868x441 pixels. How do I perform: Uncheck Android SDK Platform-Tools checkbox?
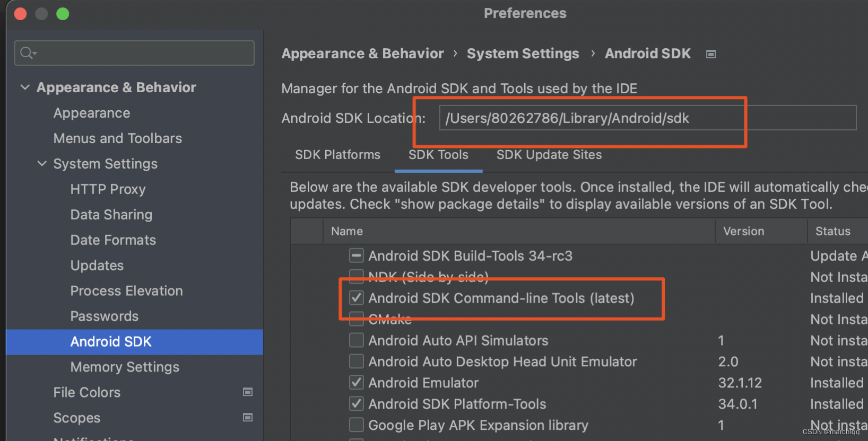(x=357, y=404)
